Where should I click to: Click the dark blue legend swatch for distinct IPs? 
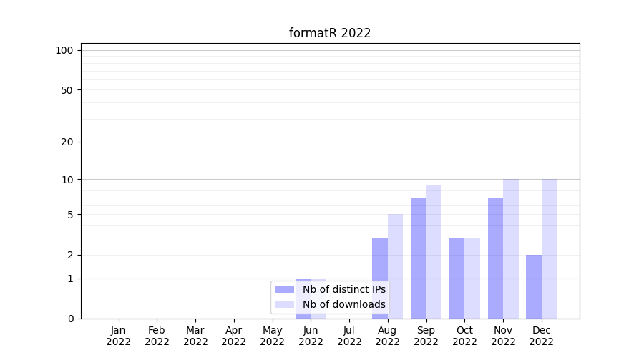(284, 289)
